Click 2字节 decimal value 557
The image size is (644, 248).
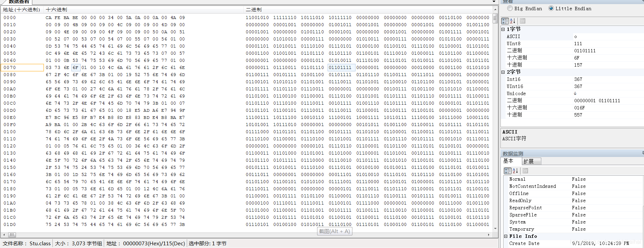click(x=578, y=115)
